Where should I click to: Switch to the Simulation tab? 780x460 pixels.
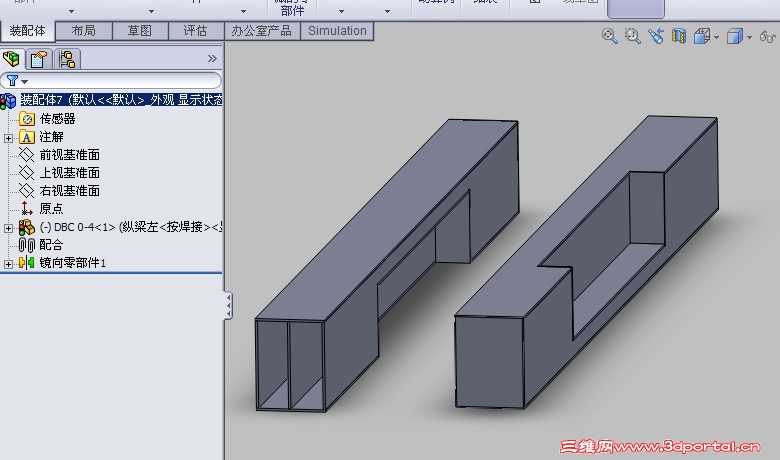tap(337, 31)
